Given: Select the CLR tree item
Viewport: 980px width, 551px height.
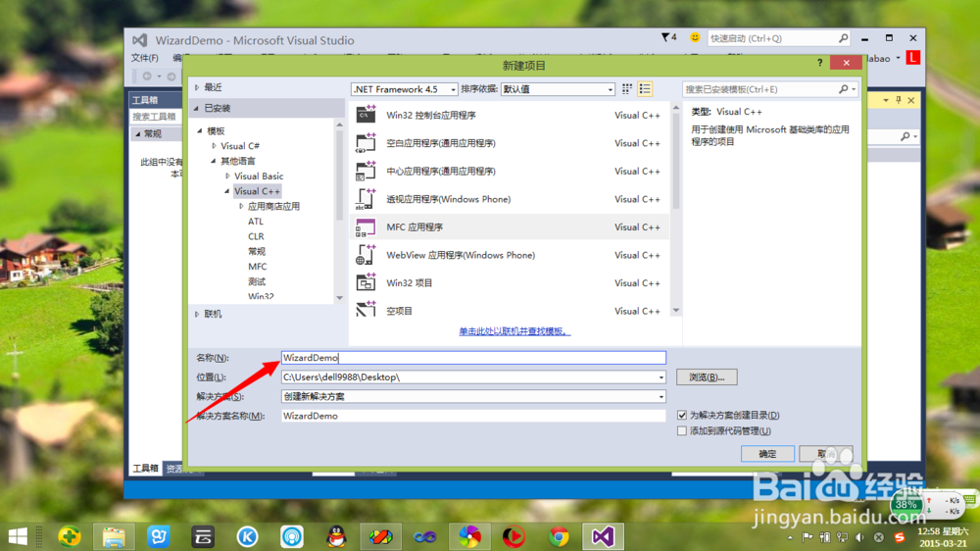Looking at the screenshot, I should [256, 235].
